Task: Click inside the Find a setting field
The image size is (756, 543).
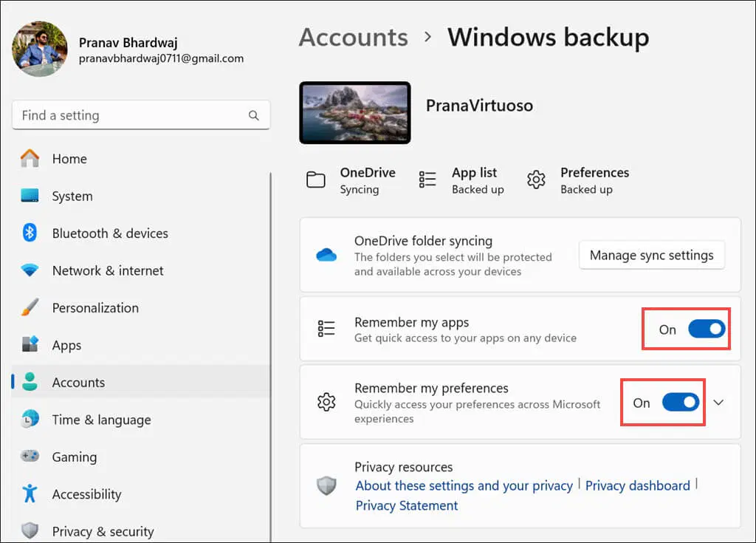Action: click(129, 115)
